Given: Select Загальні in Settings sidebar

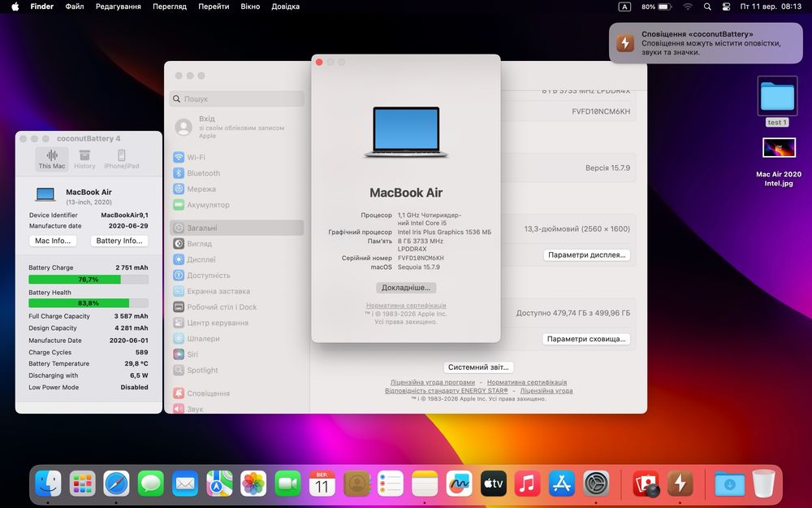Looking at the screenshot, I should tap(236, 228).
